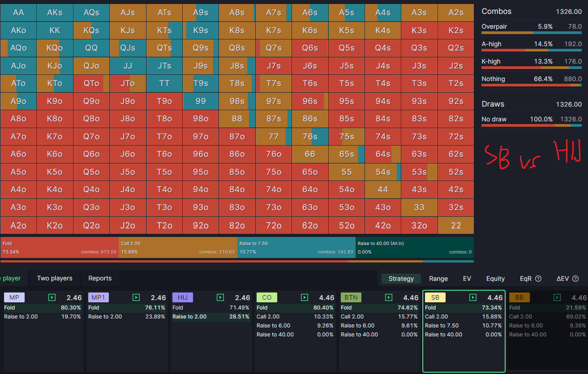
Task: Select the 22 hand cell
Action: [x=456, y=225]
